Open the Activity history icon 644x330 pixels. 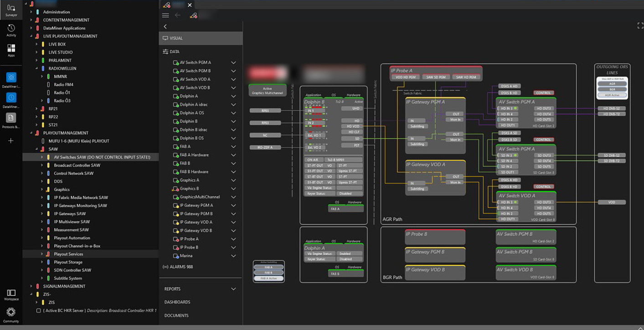click(x=11, y=30)
